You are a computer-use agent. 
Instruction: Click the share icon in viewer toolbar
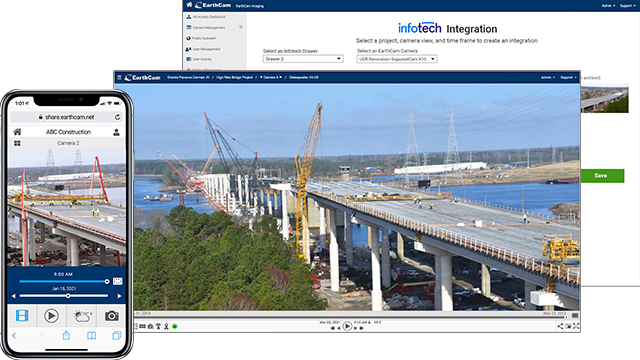point(560,326)
